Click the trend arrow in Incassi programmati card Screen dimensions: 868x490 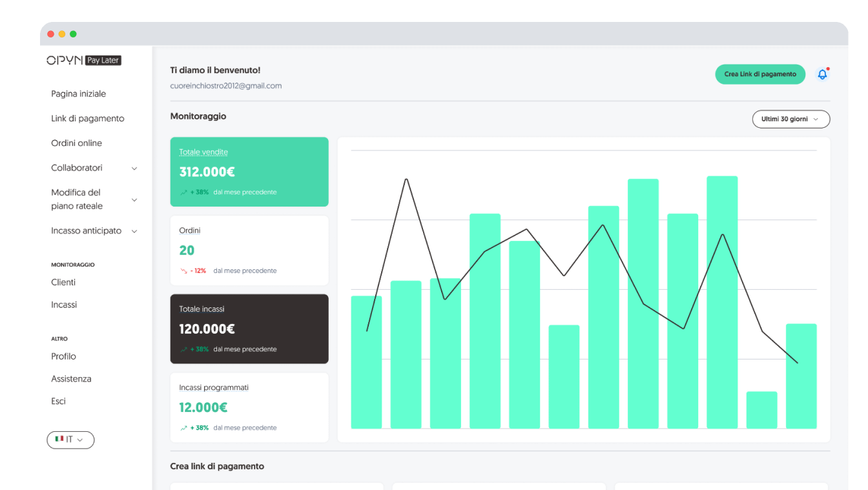(184, 428)
